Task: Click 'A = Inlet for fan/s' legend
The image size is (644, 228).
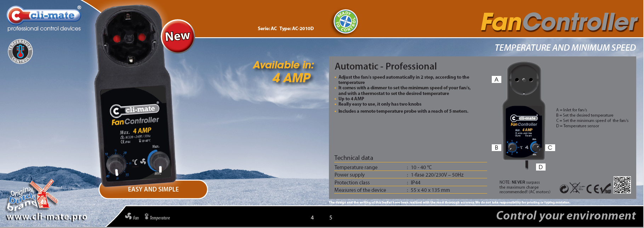Action: 571,110
